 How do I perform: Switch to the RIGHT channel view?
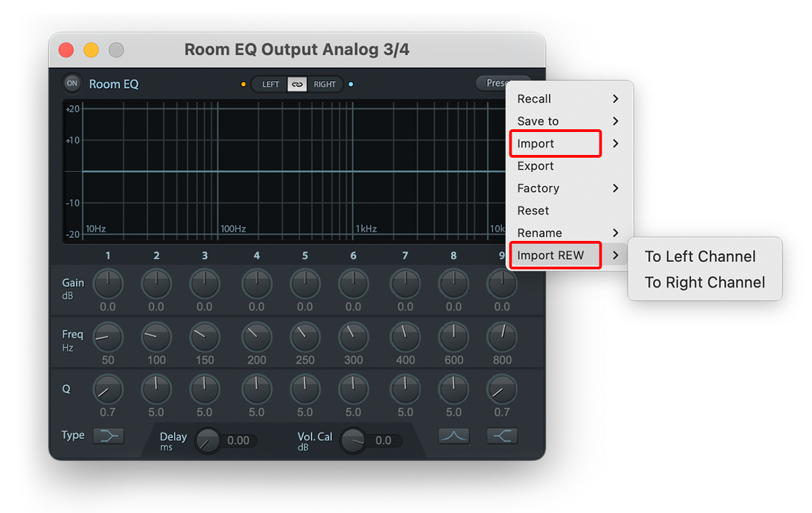coord(325,84)
